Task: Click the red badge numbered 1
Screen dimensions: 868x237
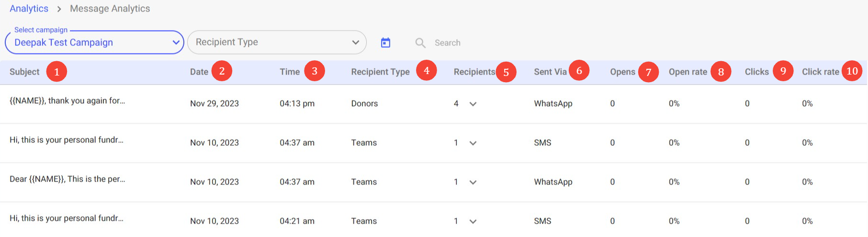Action: [56, 72]
